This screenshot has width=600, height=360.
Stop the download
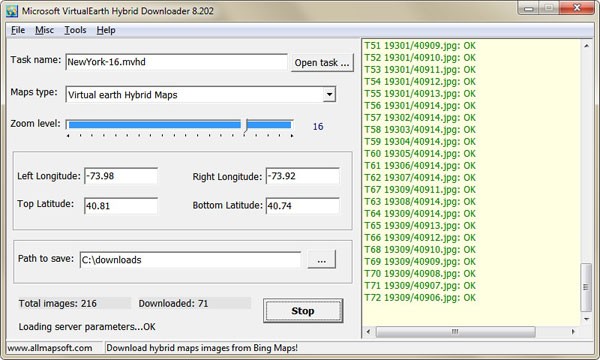click(x=303, y=311)
